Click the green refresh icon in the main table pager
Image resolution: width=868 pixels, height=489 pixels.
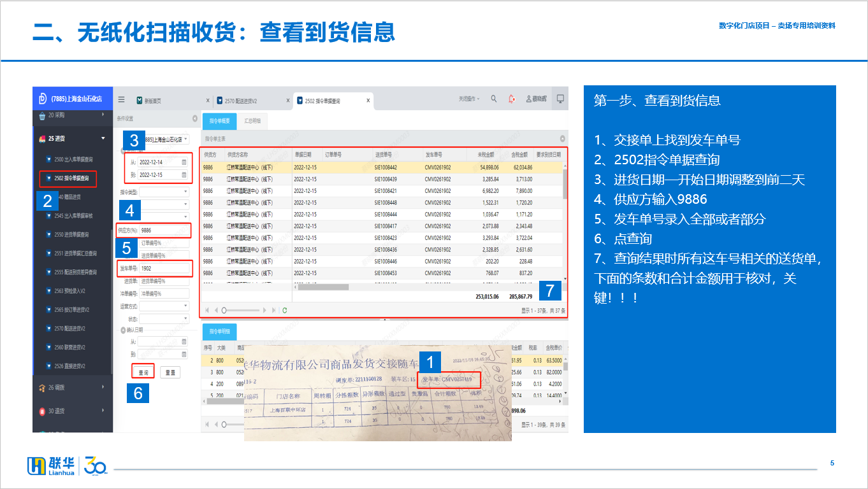(x=285, y=310)
